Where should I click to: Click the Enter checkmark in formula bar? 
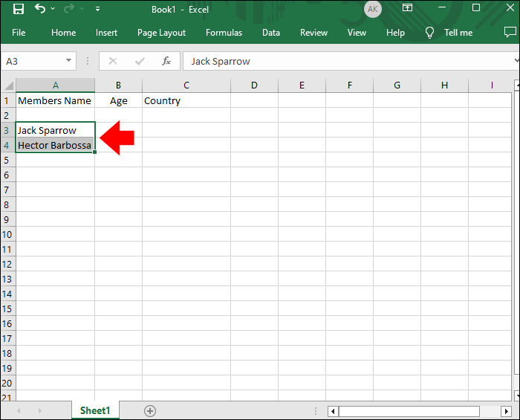click(x=140, y=61)
